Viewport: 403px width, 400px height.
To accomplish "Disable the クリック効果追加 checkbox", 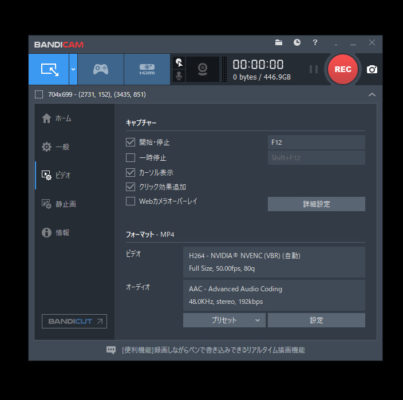I will (130, 187).
